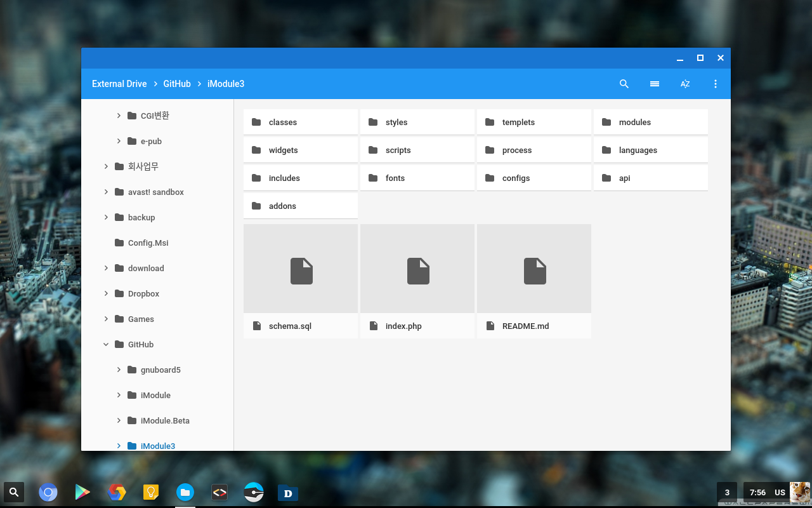Launch Chrome browser from the shelf

click(48, 492)
